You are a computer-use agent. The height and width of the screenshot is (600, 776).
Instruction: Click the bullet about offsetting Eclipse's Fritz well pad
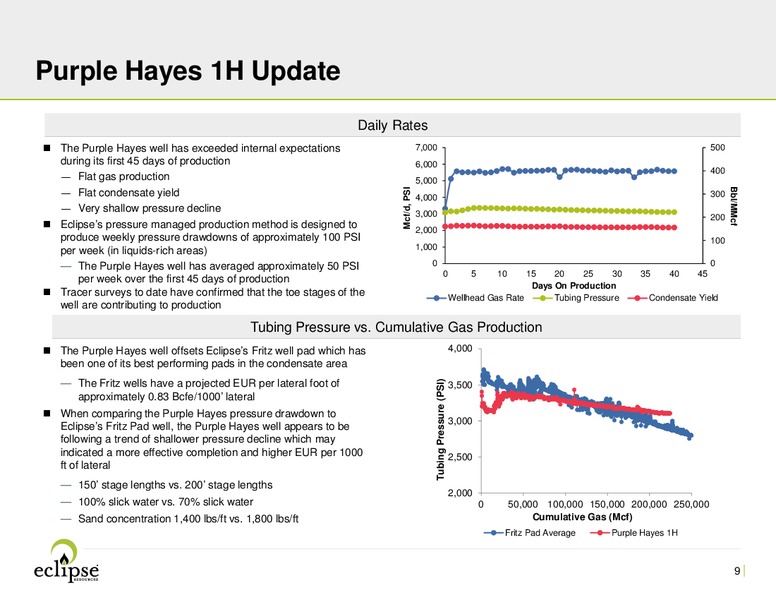click(x=213, y=357)
